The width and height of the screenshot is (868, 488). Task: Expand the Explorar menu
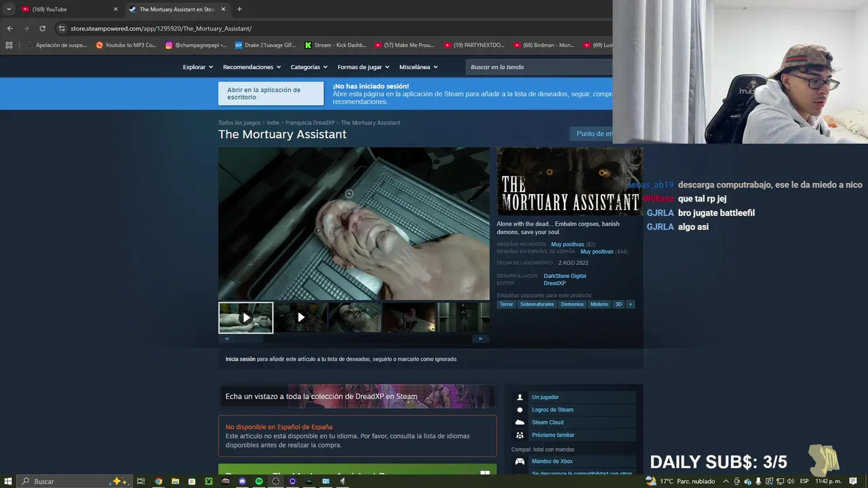(197, 67)
